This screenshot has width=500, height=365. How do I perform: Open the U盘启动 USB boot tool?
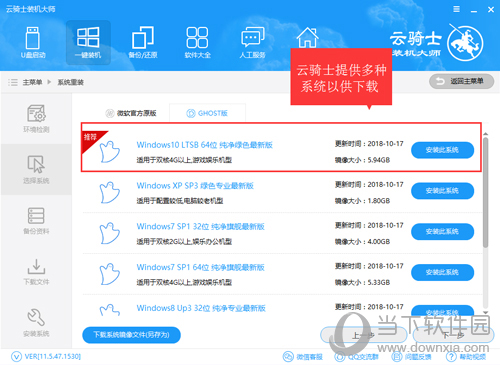tap(33, 42)
